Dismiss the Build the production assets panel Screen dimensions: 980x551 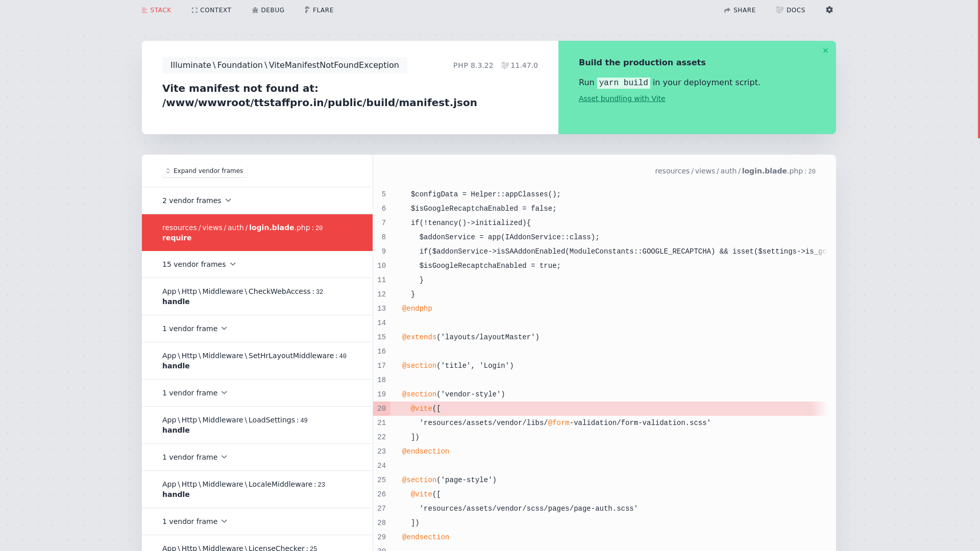(x=825, y=51)
